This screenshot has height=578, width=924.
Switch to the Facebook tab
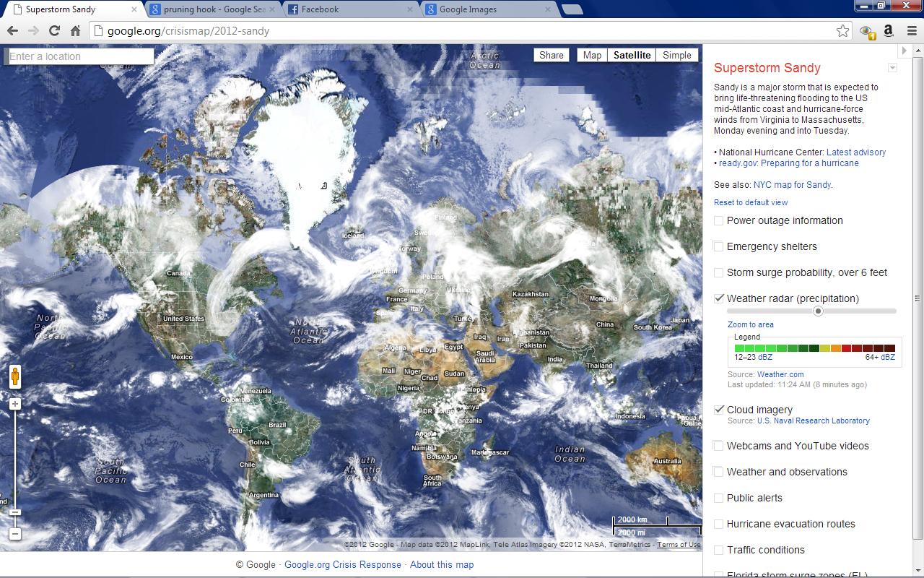(351, 9)
